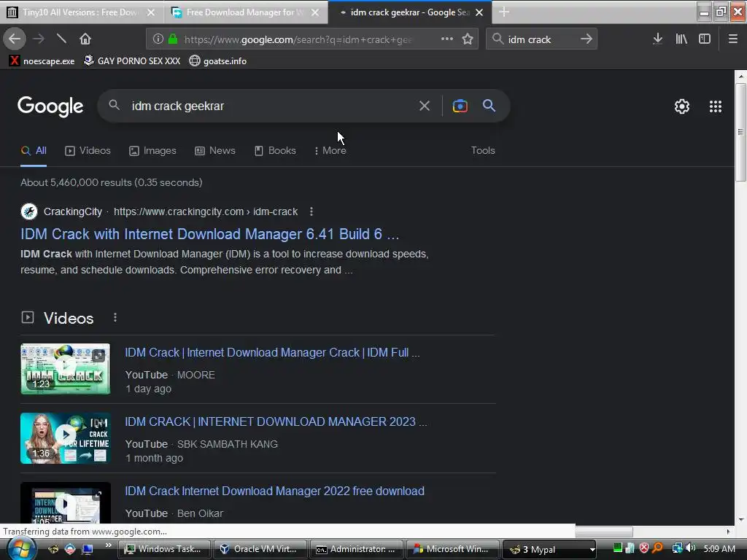The height and width of the screenshot is (560, 747).
Task: Open the Tools search options
Action: click(483, 150)
